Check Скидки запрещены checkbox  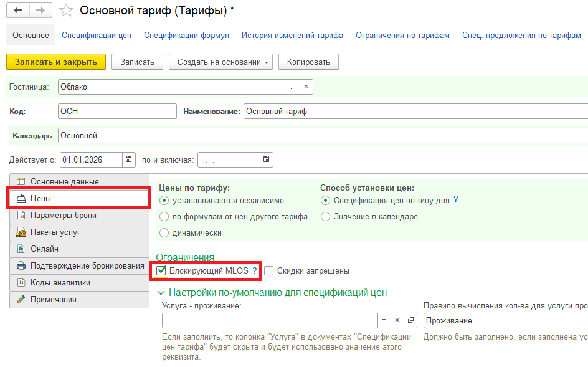[x=269, y=270]
